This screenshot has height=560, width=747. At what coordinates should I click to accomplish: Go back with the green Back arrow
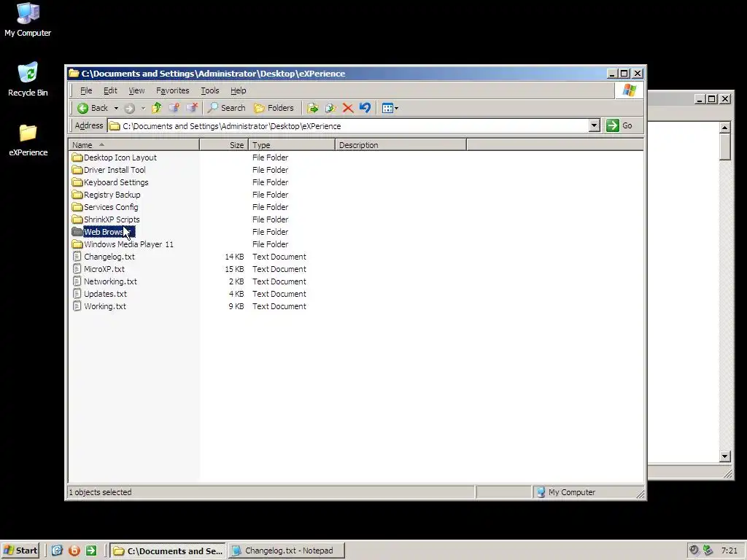coord(93,108)
